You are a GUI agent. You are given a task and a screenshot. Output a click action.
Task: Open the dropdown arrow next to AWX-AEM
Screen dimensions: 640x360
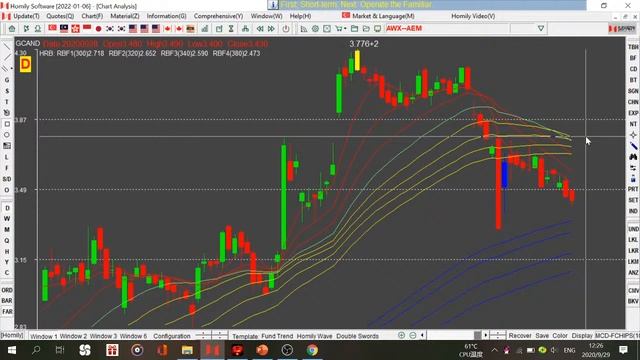pyautogui.click(x=541, y=29)
